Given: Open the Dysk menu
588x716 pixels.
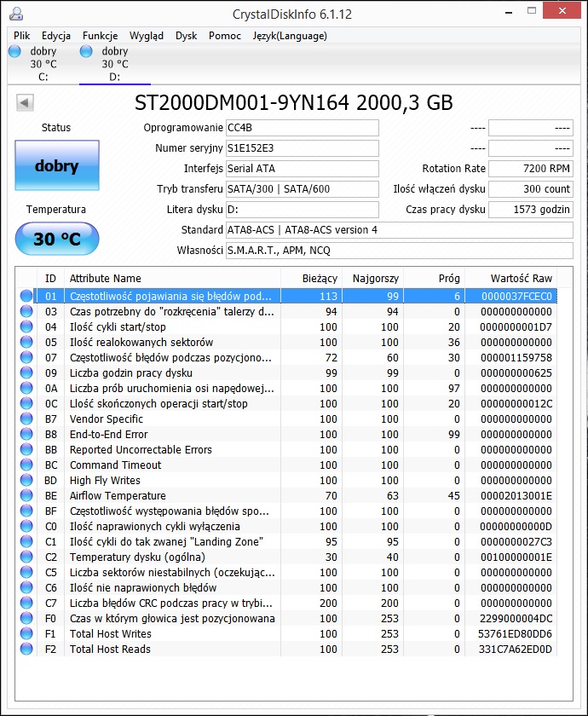Looking at the screenshot, I should pos(187,36).
